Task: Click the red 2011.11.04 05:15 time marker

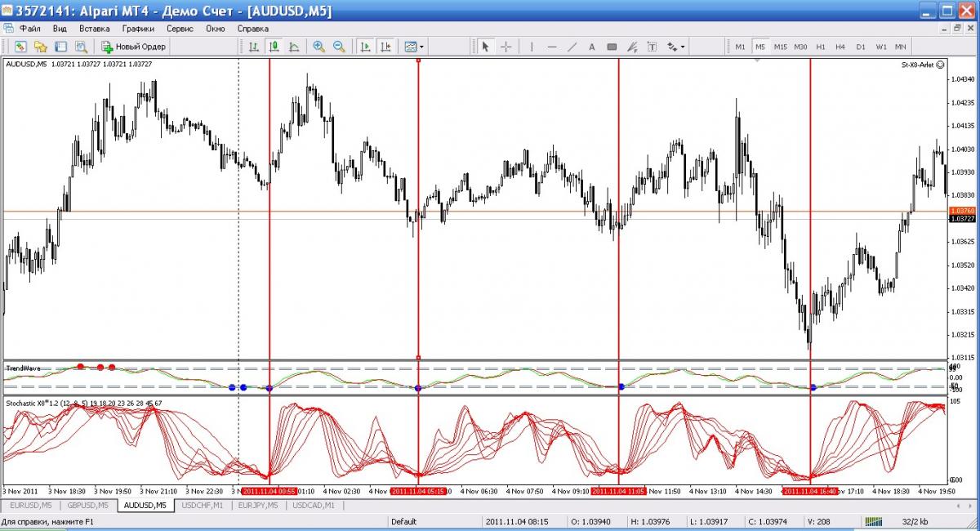Action: tap(417, 492)
